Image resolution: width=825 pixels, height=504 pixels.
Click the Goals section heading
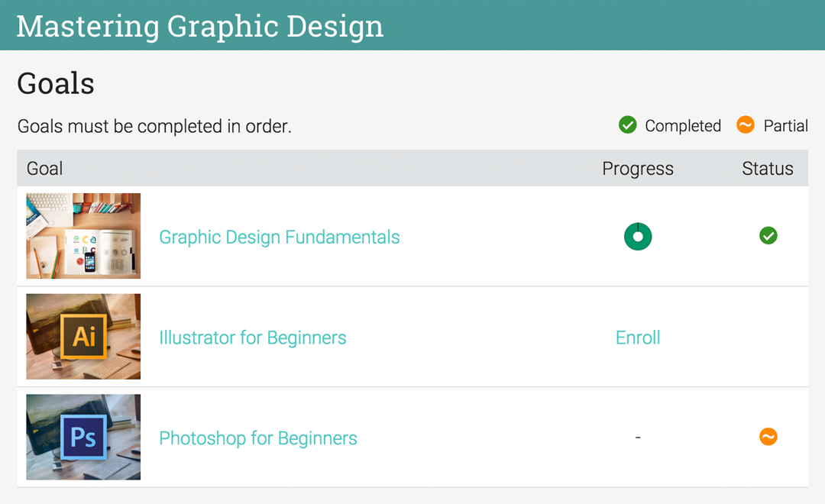coord(56,84)
